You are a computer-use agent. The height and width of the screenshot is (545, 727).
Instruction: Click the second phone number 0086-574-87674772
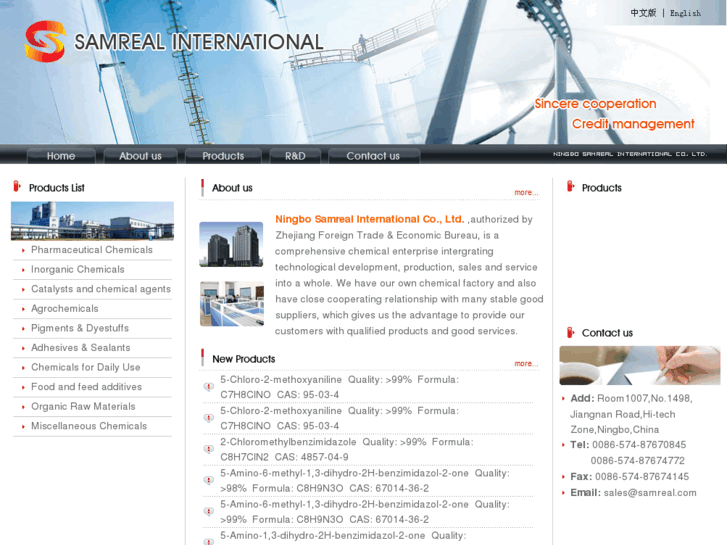click(x=638, y=461)
